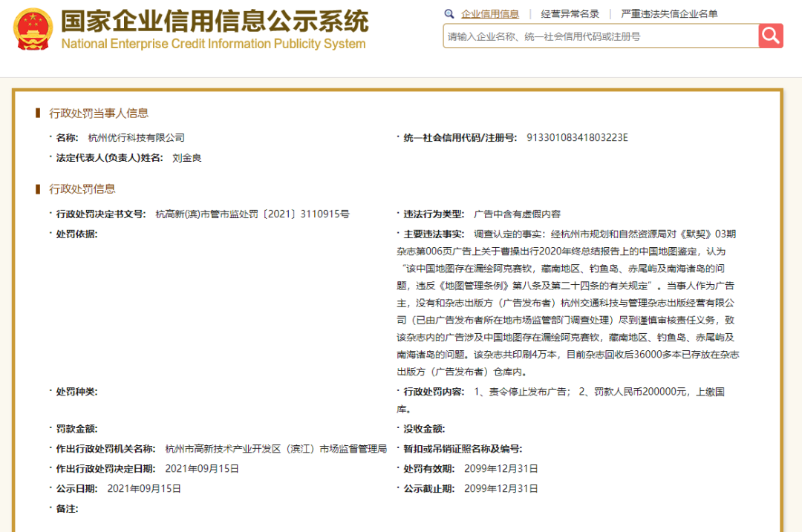Click the red search magnifier button

771,36
